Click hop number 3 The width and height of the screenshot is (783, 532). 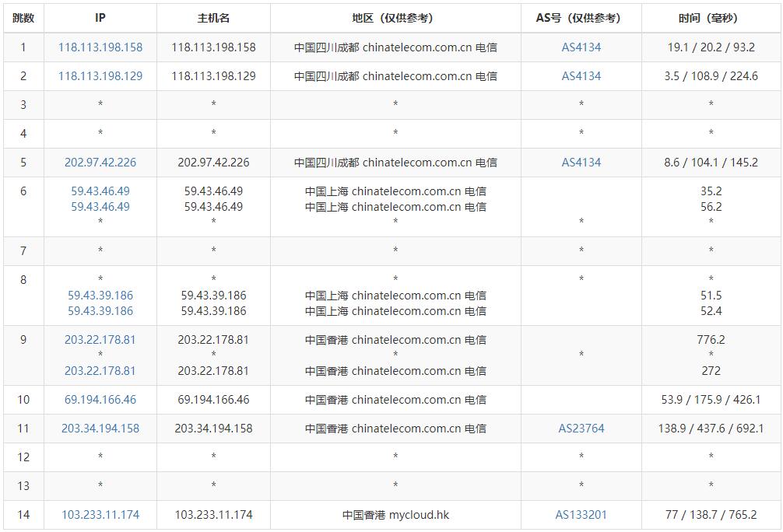23,105
